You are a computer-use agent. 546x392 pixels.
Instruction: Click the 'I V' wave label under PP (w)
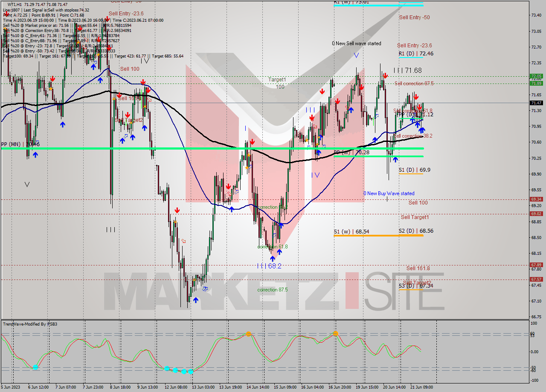click(x=315, y=175)
